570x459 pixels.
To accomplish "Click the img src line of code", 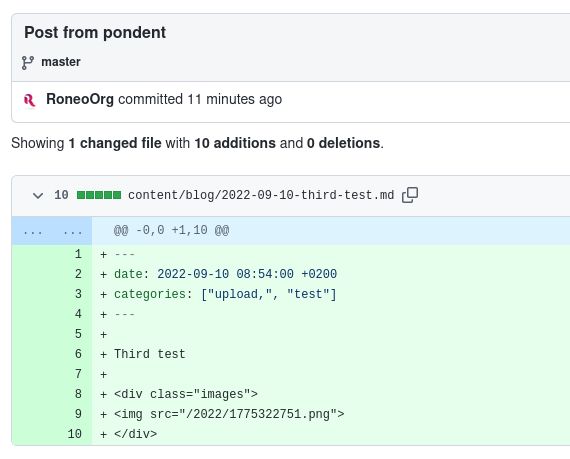I will [x=229, y=414].
